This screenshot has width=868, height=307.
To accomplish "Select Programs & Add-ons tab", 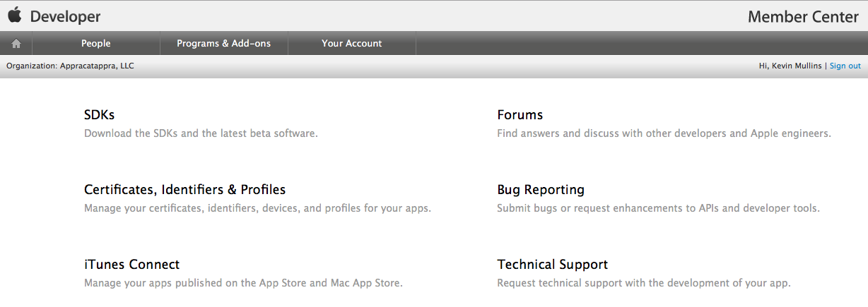I will (223, 44).
